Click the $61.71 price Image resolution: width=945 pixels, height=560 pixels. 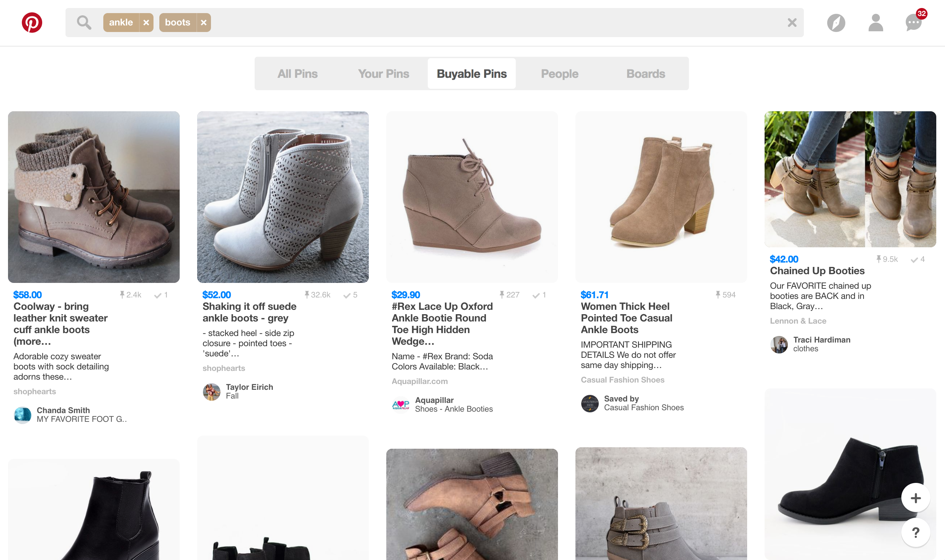point(594,295)
